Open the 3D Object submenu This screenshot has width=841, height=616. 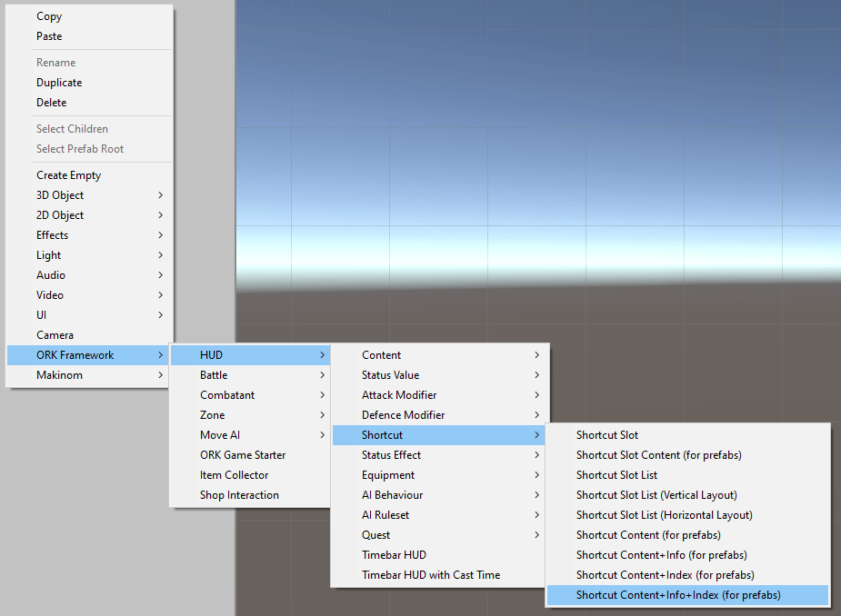tap(60, 194)
